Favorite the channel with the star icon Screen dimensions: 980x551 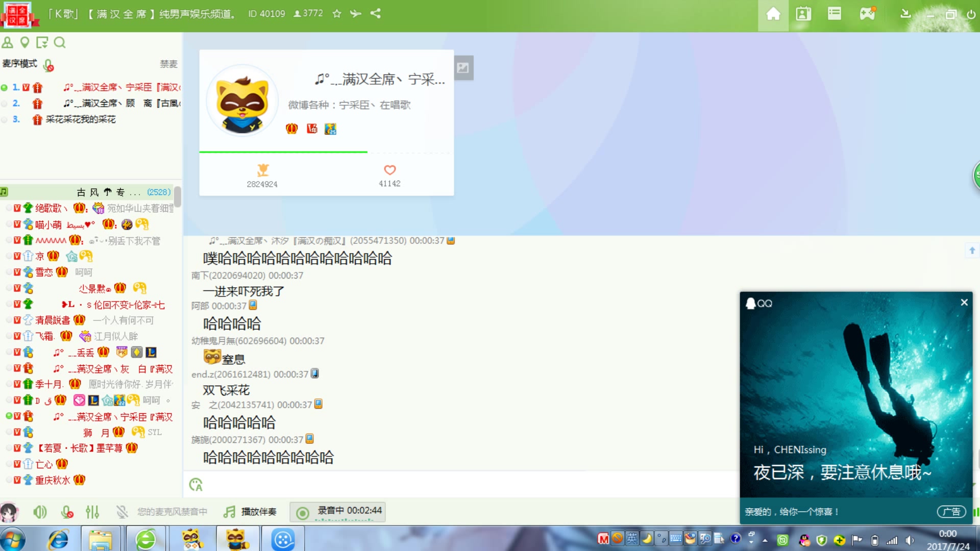336,14
